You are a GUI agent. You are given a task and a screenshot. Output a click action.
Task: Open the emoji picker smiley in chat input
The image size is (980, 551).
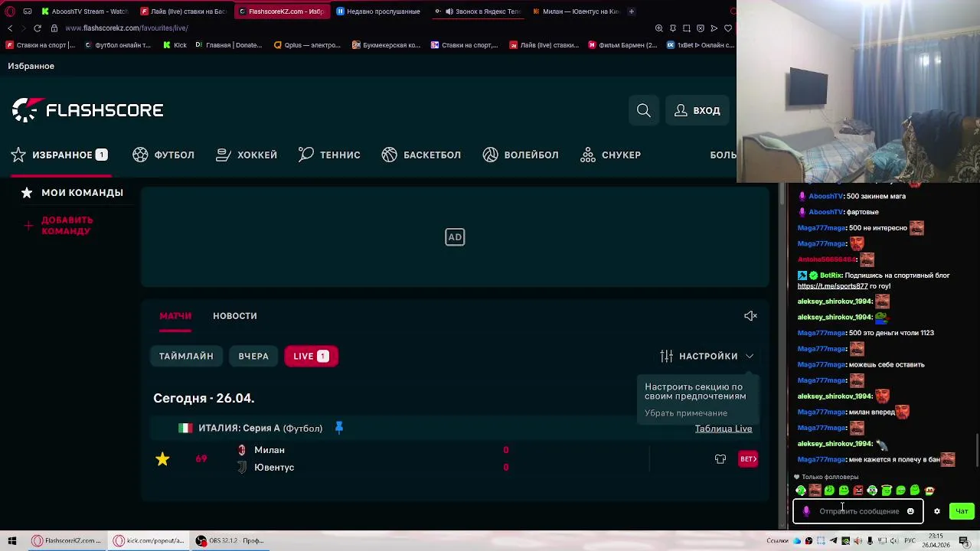tap(910, 511)
